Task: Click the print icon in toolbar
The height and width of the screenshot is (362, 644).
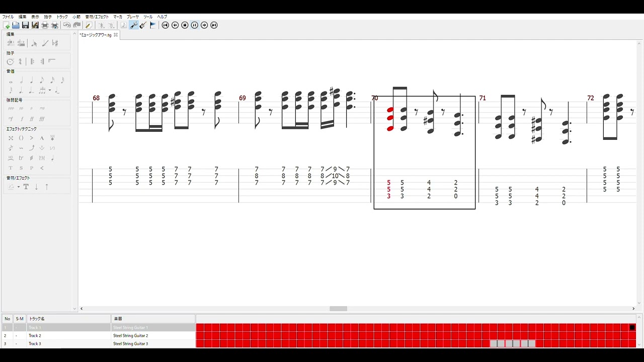Action: pyautogui.click(x=45, y=25)
